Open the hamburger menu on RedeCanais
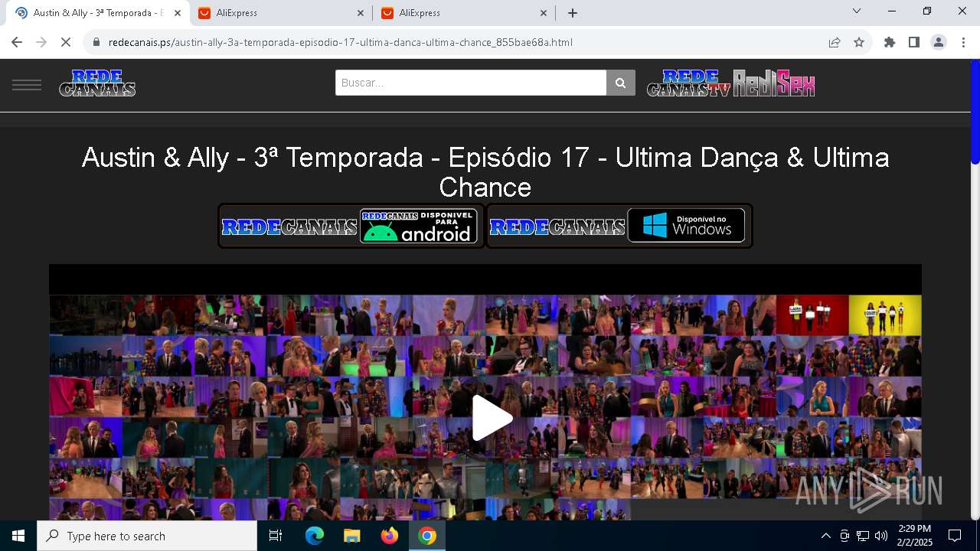Viewport: 980px width, 551px height. 27,84
